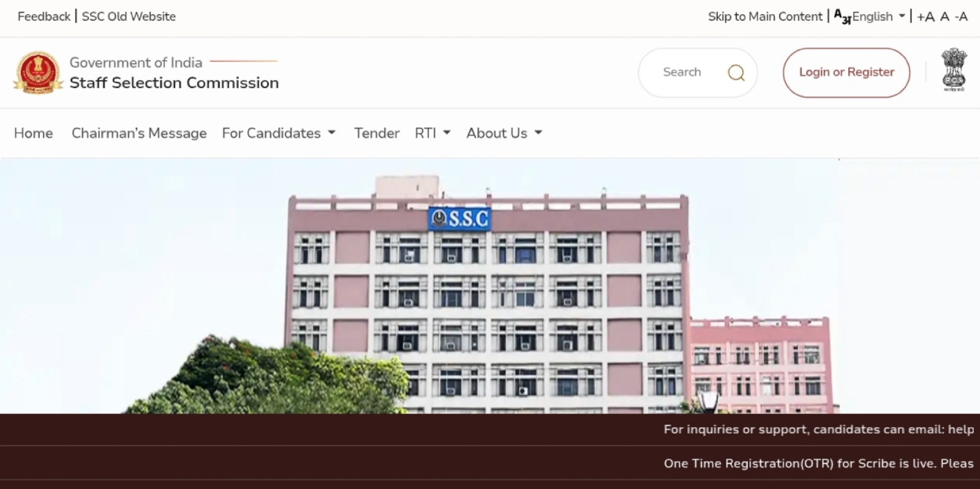Image resolution: width=980 pixels, height=489 pixels.
Task: Click the SSC emblem logo
Action: pos(38,73)
